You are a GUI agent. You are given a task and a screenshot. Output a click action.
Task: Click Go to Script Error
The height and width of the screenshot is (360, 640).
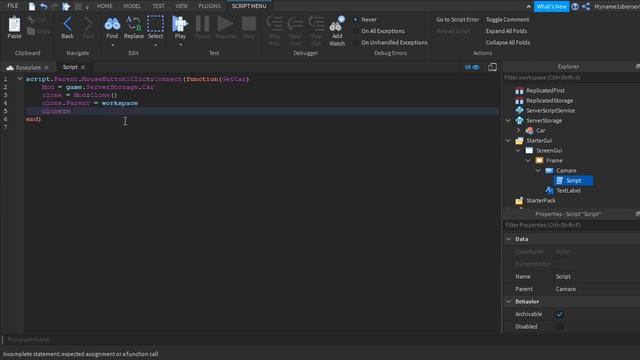tap(457, 20)
